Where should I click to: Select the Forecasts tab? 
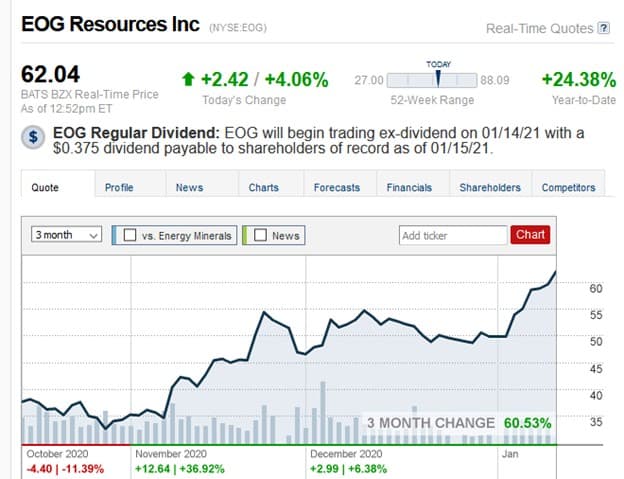(x=337, y=187)
